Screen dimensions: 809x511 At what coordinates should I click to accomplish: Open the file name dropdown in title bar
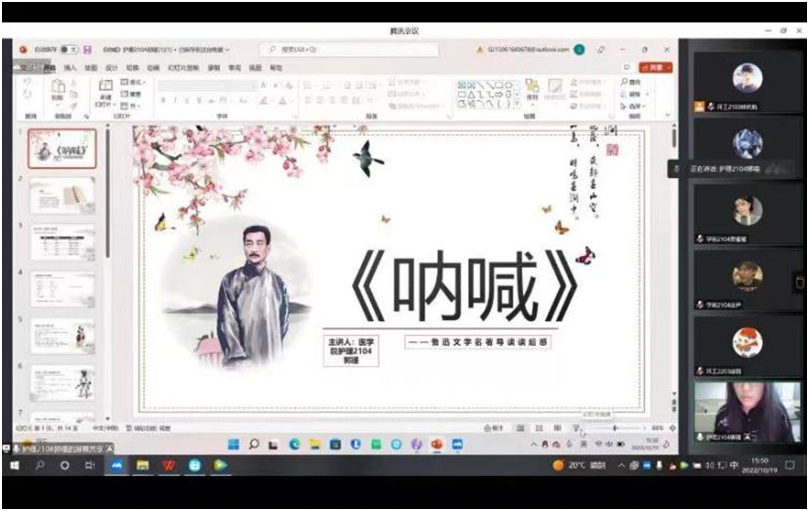[x=227, y=49]
